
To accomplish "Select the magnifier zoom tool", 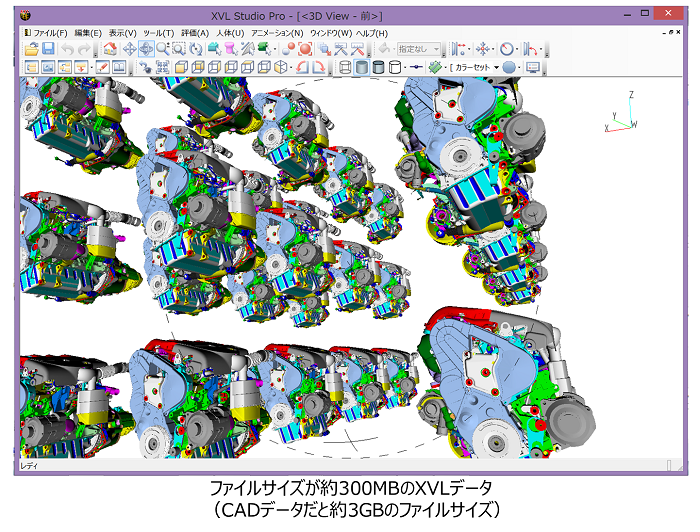I will pyautogui.click(x=162, y=48).
